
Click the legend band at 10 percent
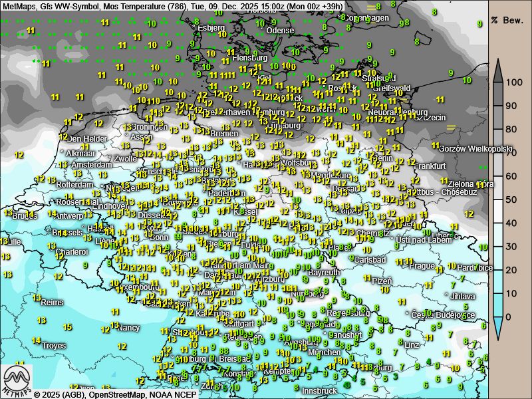(x=499, y=293)
